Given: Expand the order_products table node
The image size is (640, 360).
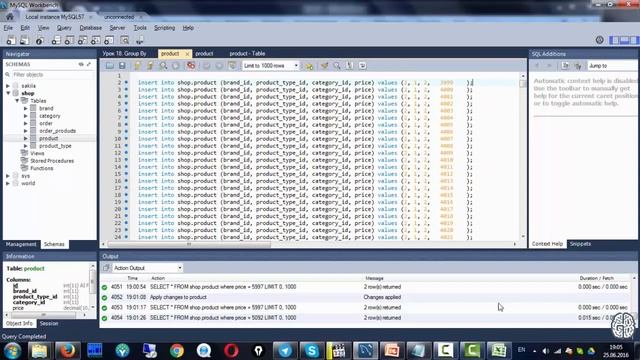Looking at the screenshot, I should pyautogui.click(x=26, y=131).
